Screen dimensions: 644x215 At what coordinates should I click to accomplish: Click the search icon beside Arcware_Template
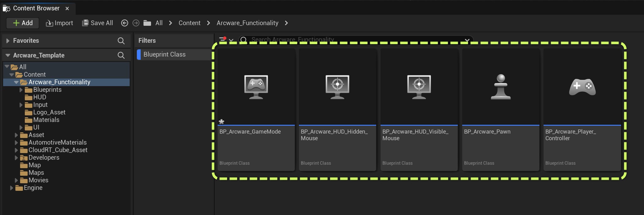click(121, 55)
